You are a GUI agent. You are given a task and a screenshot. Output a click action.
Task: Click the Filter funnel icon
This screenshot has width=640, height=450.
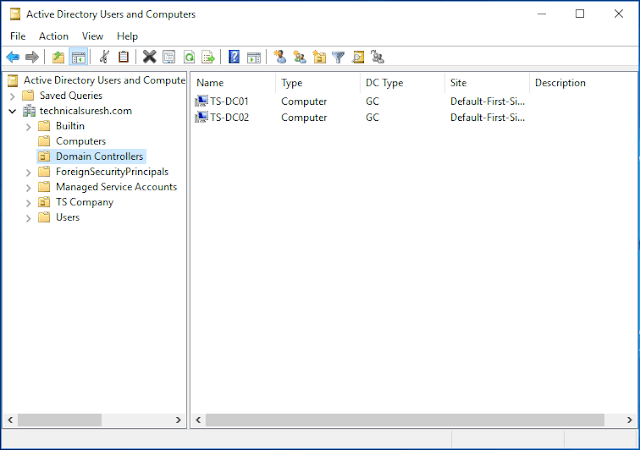point(338,57)
